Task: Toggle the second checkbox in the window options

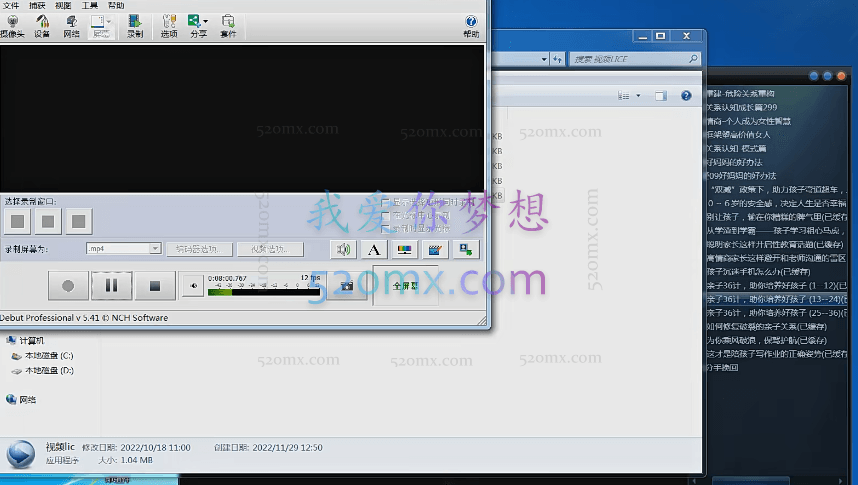Action: pyautogui.click(x=385, y=215)
